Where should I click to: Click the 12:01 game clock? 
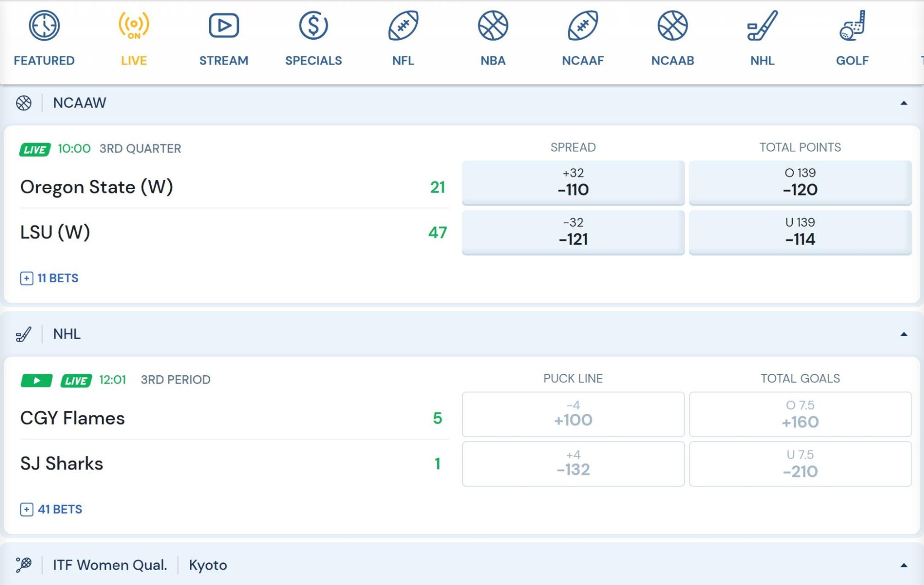pos(112,380)
